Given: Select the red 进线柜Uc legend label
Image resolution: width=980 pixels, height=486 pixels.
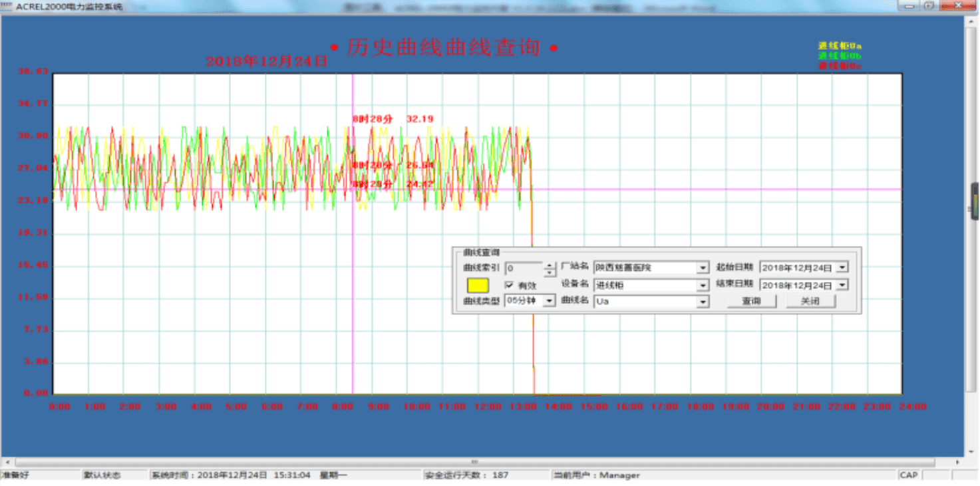Looking at the screenshot, I should [x=840, y=66].
